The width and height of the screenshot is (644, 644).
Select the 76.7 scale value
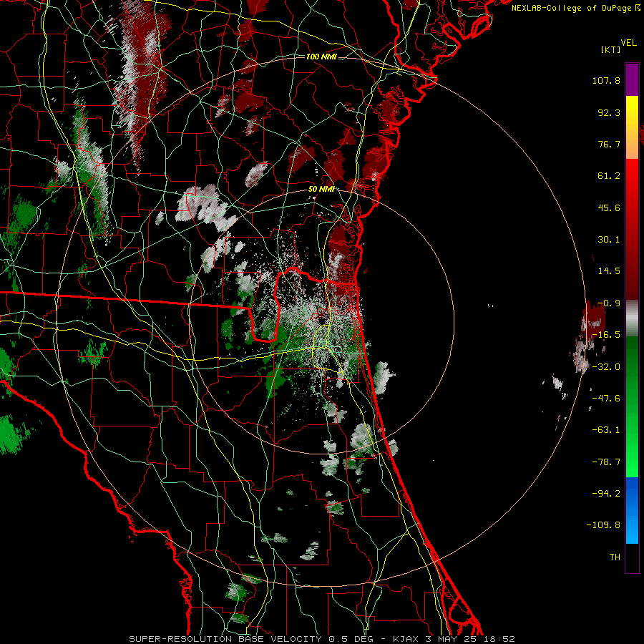click(609, 144)
